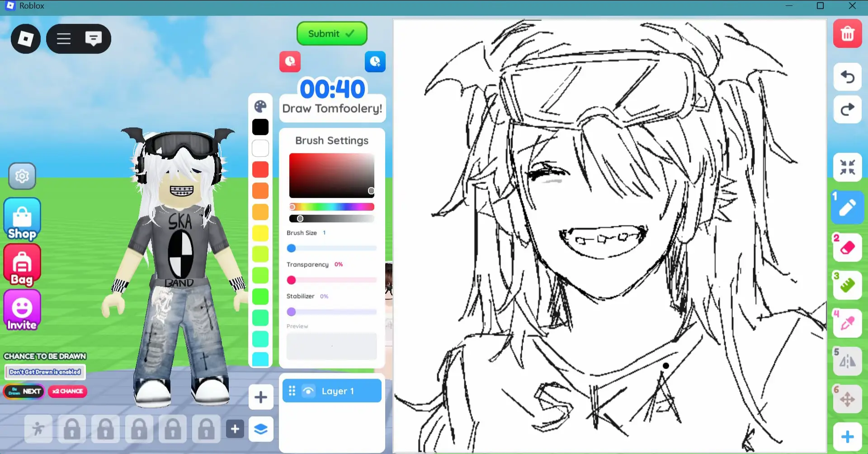
Task: Enable the mirror symmetry tool
Action: pos(848,360)
